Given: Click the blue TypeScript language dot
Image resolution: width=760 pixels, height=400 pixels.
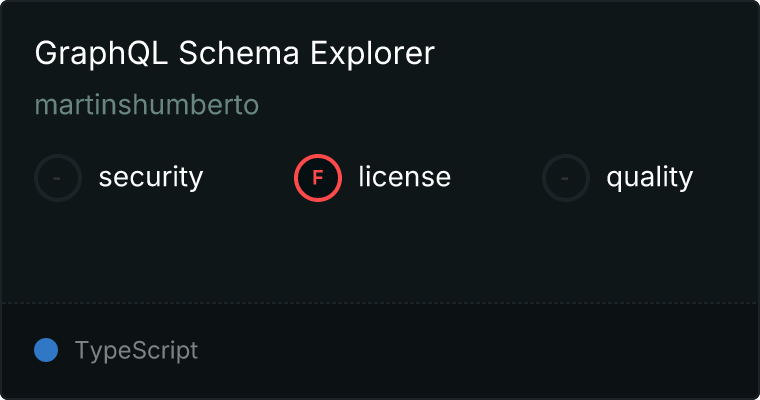Looking at the screenshot, I should [x=46, y=350].
